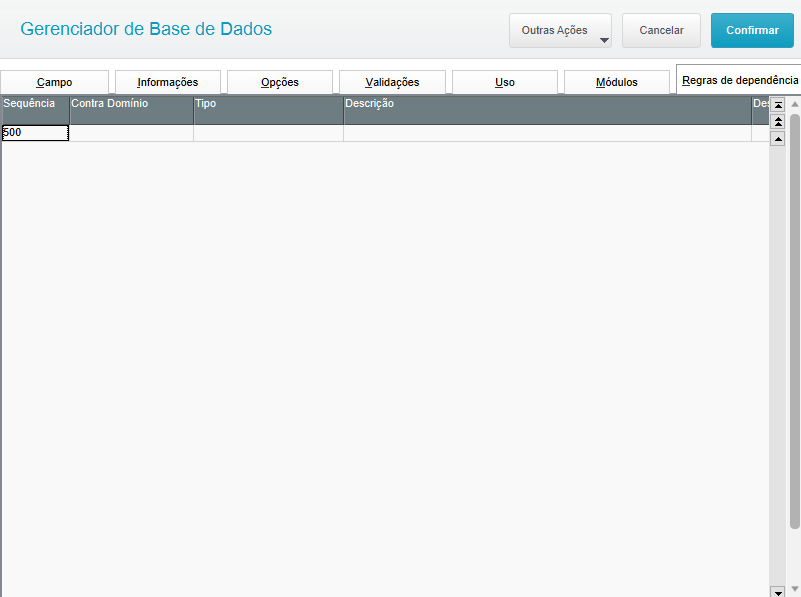Viewport: 801px width, 597px height.
Task: Click the outer scrollbar up arrow
Action: tap(794, 104)
